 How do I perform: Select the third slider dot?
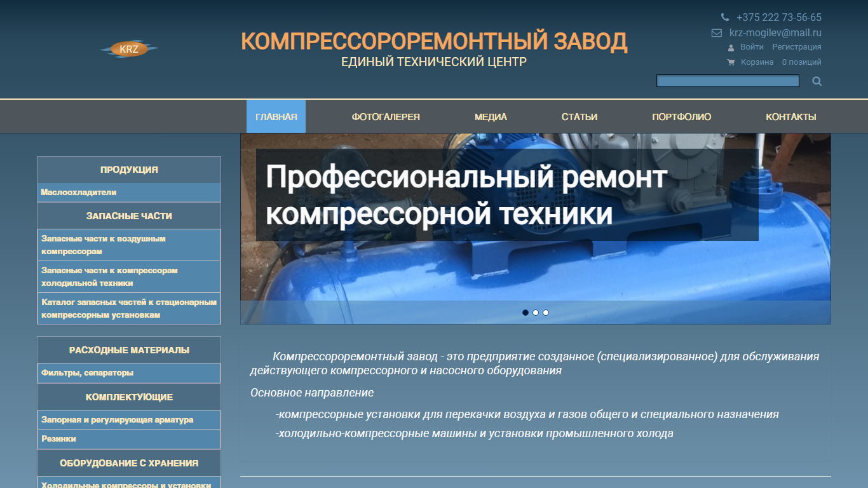coord(546,313)
